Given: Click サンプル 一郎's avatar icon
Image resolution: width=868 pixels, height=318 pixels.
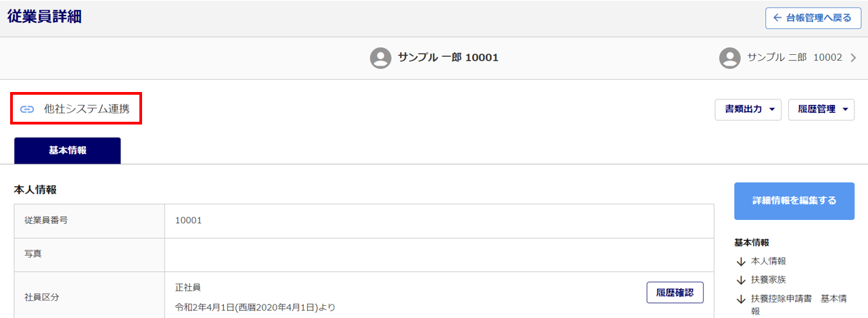Looking at the screenshot, I should [381, 58].
